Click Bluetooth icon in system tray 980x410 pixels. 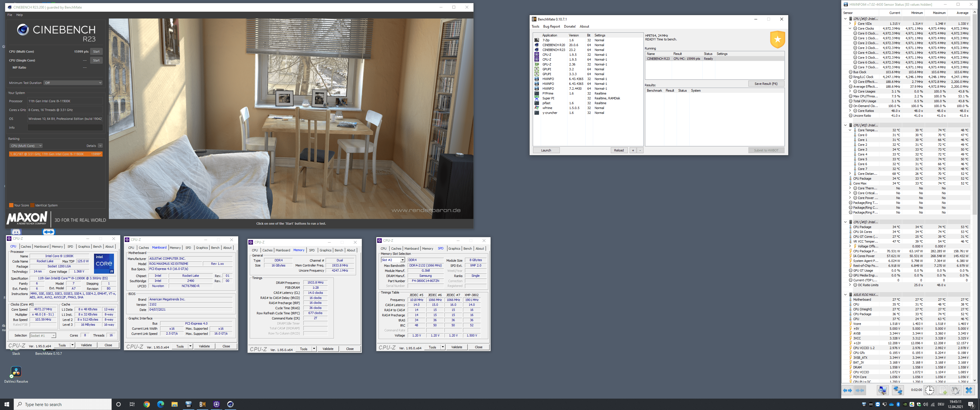click(x=898, y=404)
